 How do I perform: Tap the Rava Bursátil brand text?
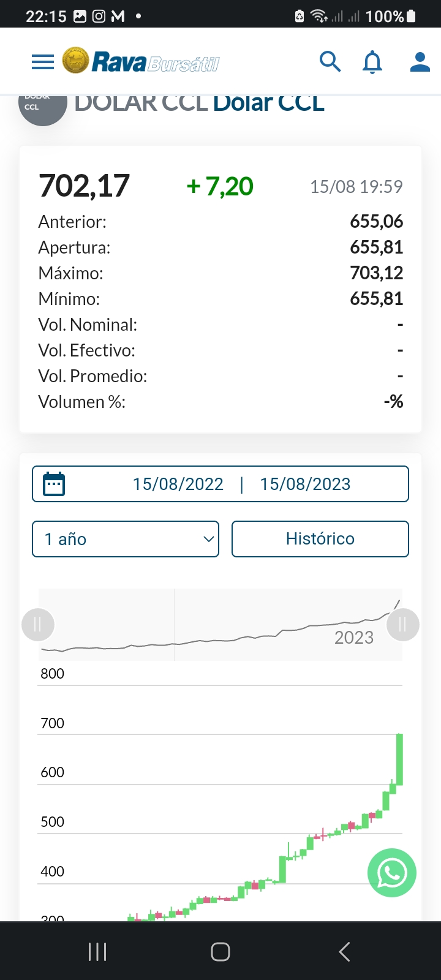(156, 62)
